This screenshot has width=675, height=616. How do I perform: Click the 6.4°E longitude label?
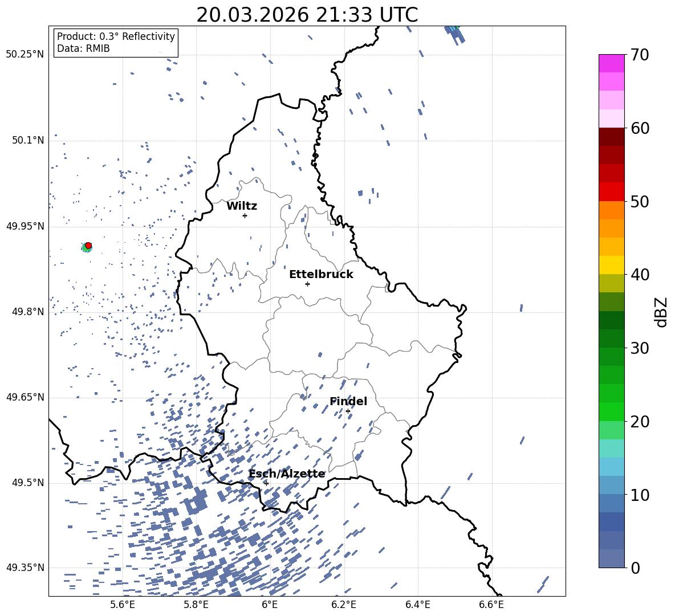pos(417,605)
